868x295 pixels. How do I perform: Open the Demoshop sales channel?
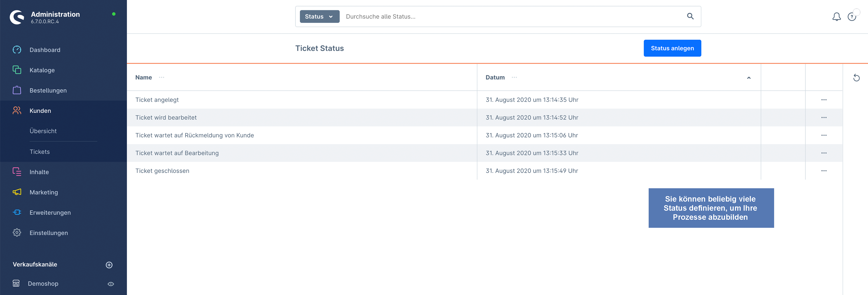(43, 284)
